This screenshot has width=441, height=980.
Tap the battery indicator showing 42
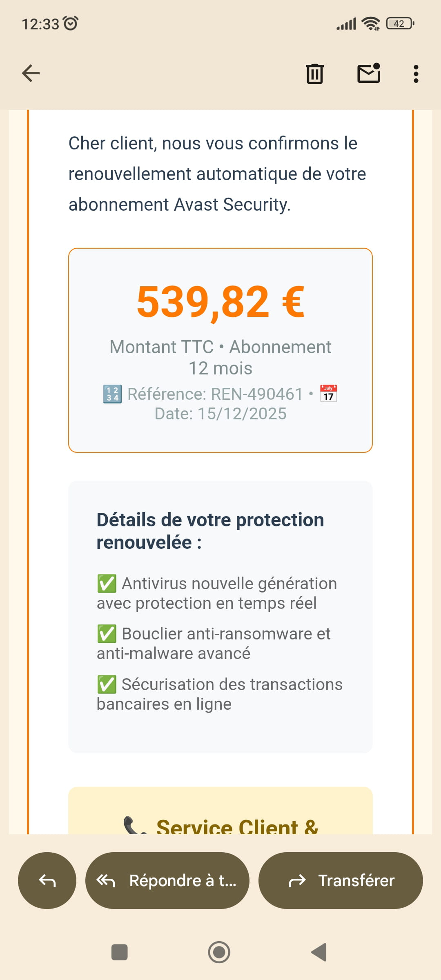400,24
